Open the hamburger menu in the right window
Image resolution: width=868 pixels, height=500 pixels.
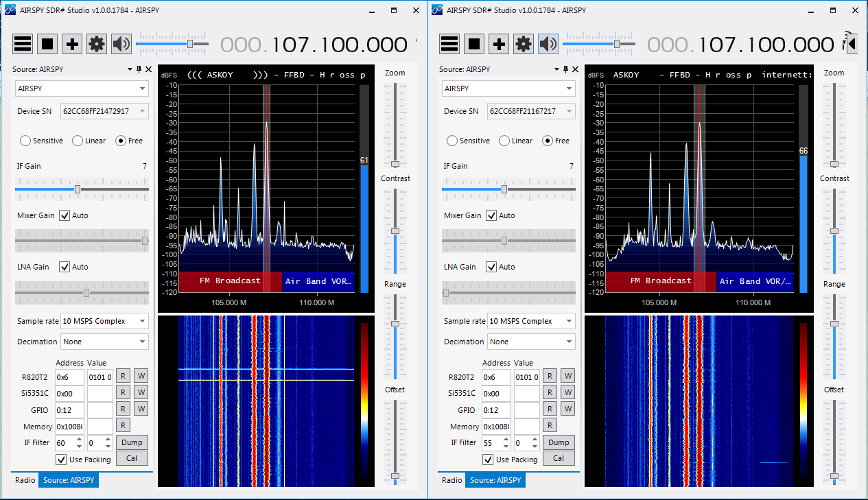click(x=449, y=45)
